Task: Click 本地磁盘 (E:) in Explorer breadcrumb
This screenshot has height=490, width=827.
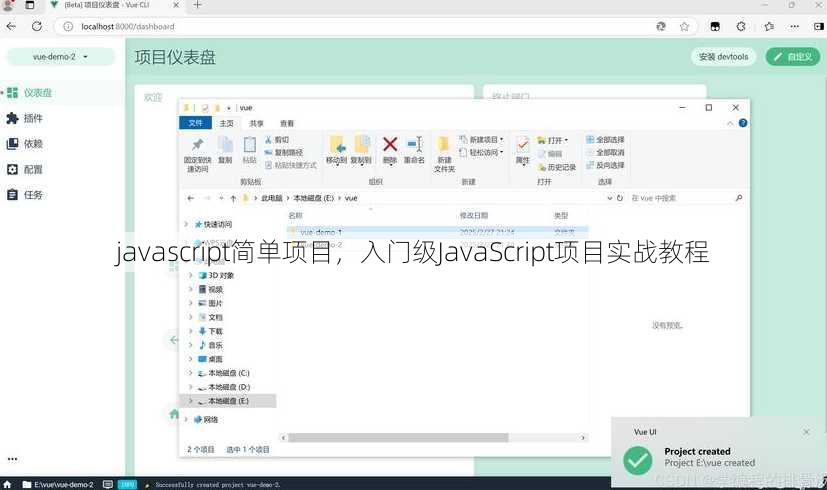Action: click(x=314, y=198)
